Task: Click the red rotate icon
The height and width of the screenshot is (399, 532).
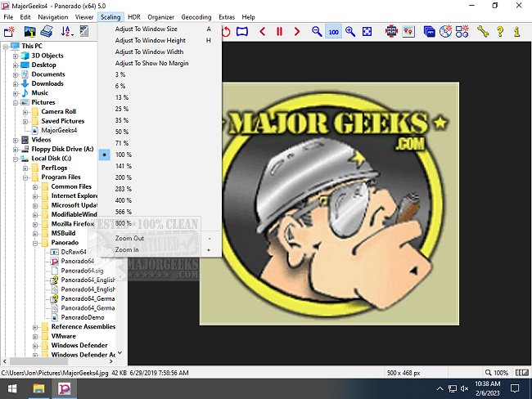Action: pyautogui.click(x=226, y=32)
